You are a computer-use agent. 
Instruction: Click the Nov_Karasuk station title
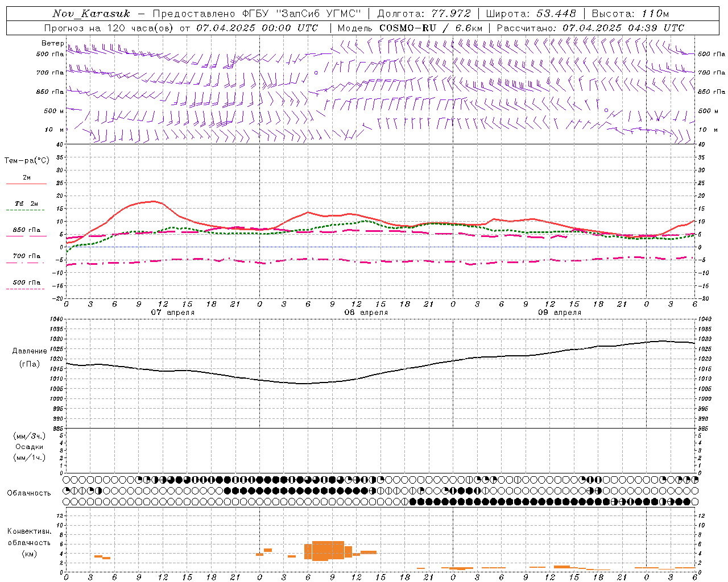coord(91,14)
